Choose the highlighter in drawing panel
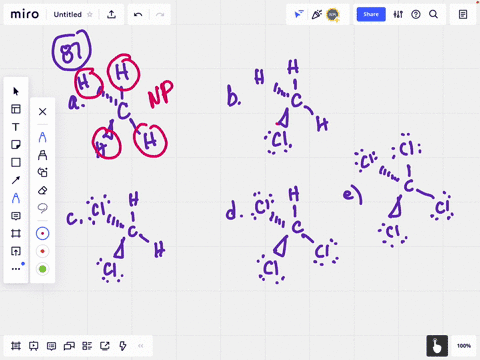 42,155
